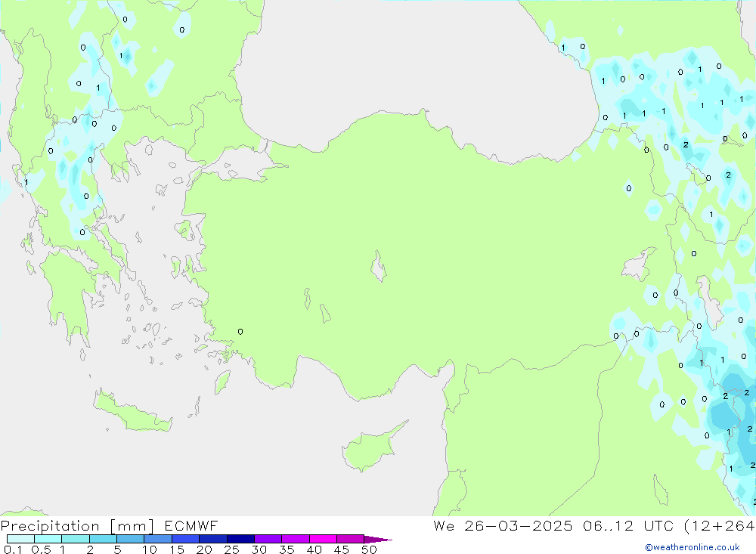Click the weatheronline.co.uk copyright link
The image size is (756, 554).
(692, 547)
